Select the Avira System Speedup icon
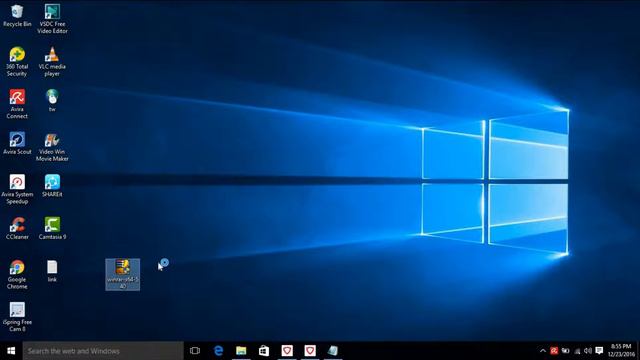Image resolution: width=640 pixels, height=360 pixels. (17, 189)
